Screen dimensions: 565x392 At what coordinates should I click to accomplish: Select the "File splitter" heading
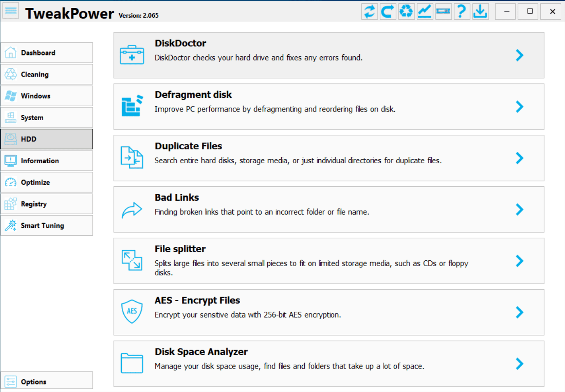click(x=180, y=249)
